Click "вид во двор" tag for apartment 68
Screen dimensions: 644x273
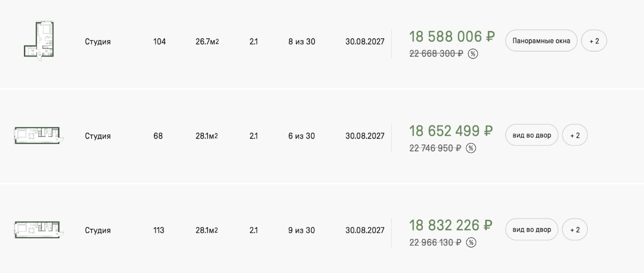pyautogui.click(x=531, y=135)
